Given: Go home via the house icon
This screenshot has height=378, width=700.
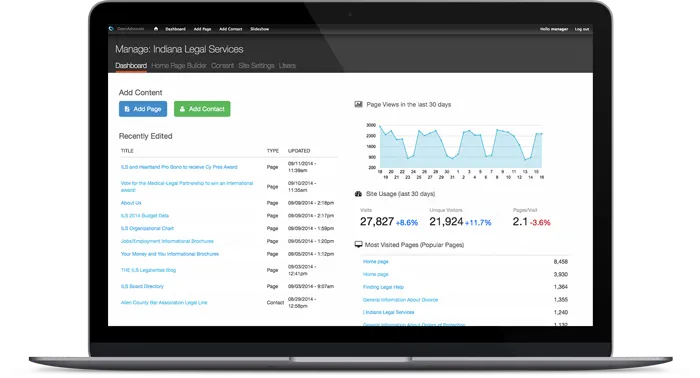Looking at the screenshot, I should 156,29.
